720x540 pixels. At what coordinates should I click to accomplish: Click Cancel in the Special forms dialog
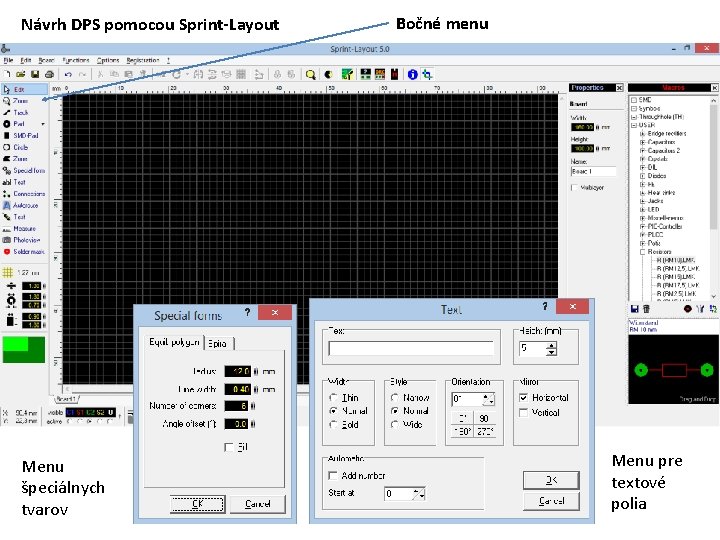[x=258, y=504]
